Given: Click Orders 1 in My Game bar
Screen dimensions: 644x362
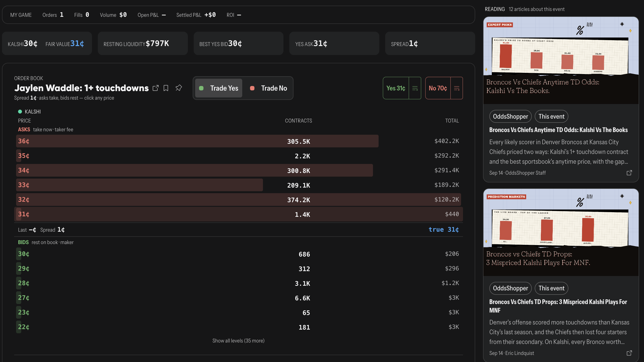Looking at the screenshot, I should coord(53,15).
